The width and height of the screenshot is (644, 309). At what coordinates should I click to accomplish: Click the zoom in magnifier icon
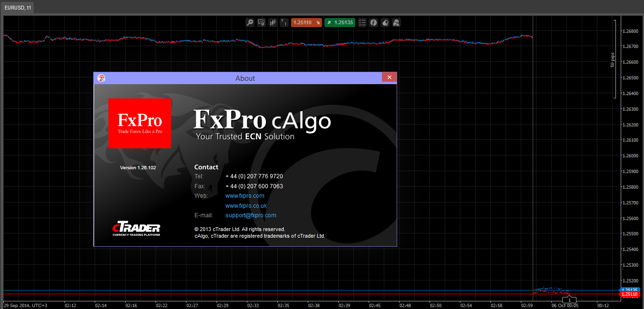250,22
